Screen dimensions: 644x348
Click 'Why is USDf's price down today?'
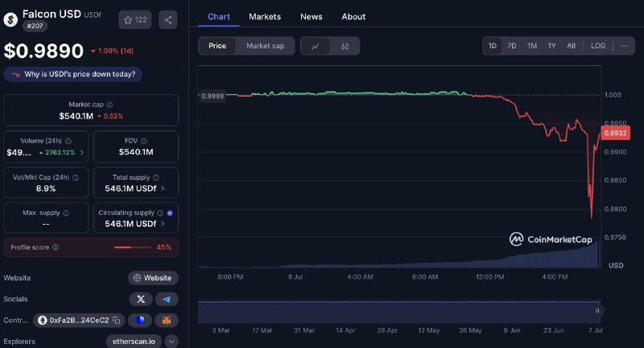(x=73, y=74)
